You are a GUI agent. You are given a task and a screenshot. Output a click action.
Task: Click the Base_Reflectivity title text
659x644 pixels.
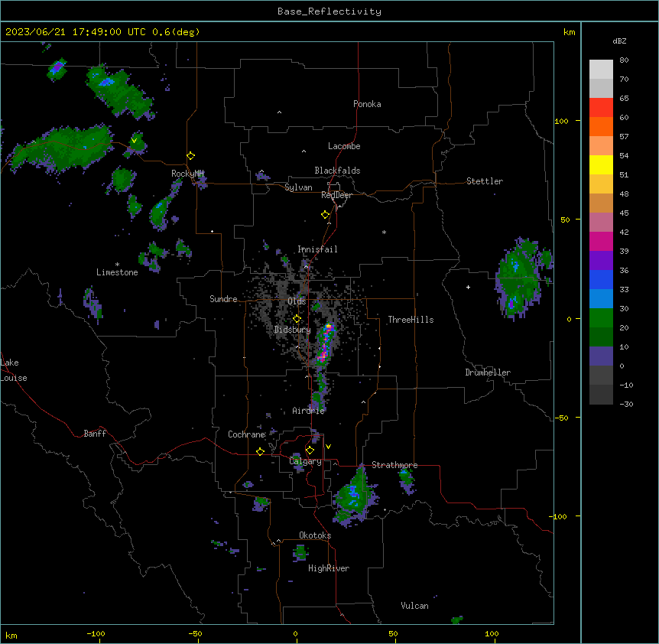click(329, 11)
